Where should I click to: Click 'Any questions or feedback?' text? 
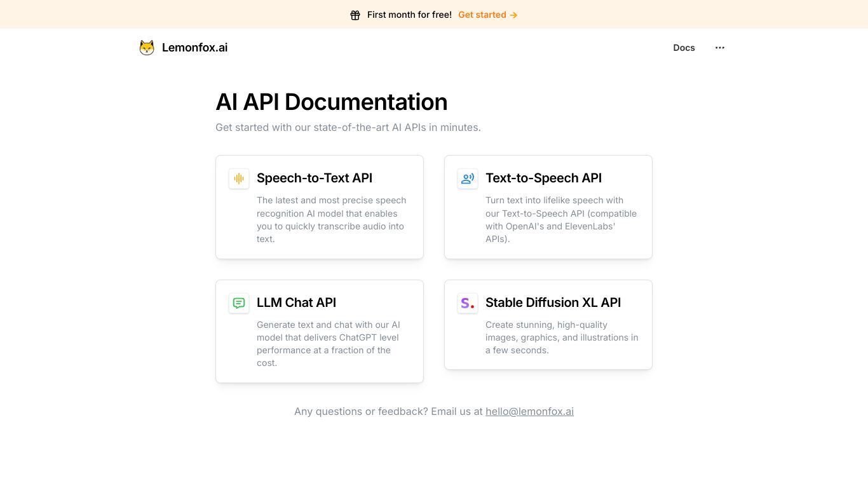point(360,411)
